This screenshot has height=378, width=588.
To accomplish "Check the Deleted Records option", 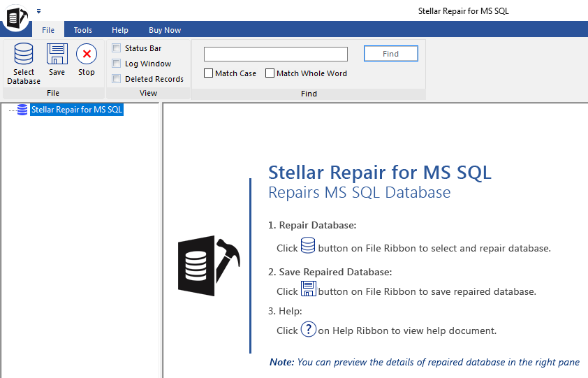I will pyautogui.click(x=117, y=79).
